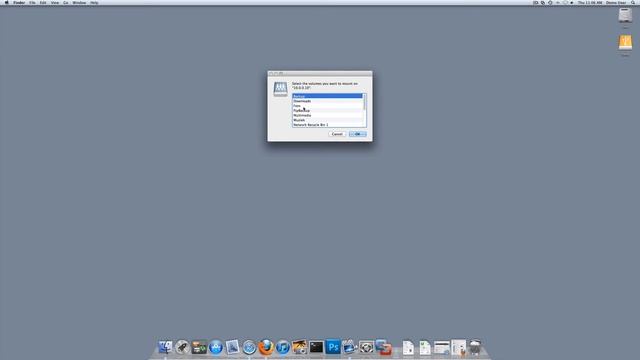Open Launchpad rocket icon in the Dock
Viewport: 640px width, 360px height.
click(x=182, y=347)
